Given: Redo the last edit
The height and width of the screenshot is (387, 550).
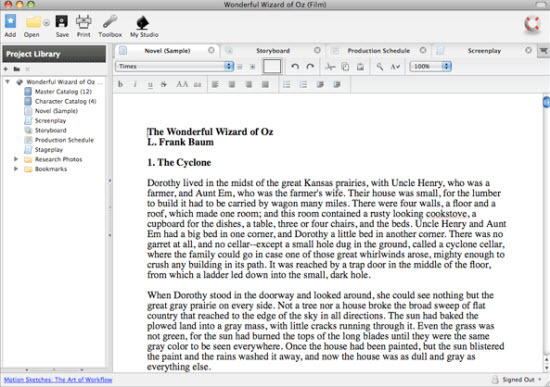Looking at the screenshot, I should 310,66.
